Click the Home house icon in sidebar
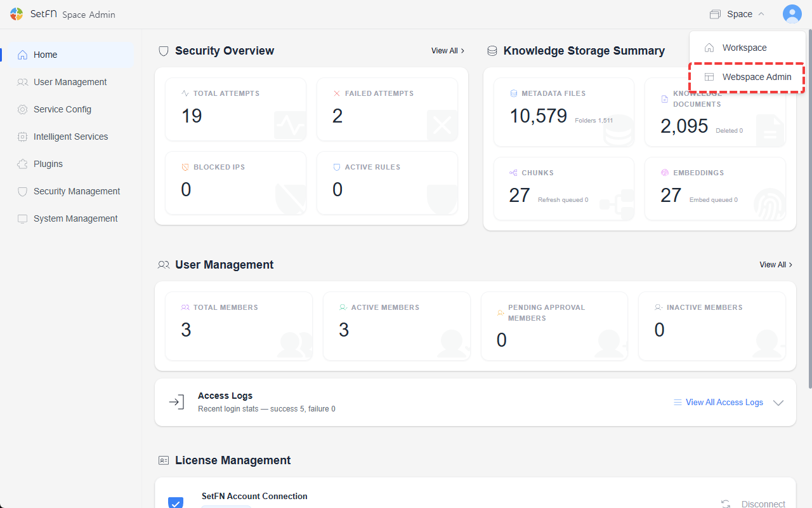 click(23, 55)
